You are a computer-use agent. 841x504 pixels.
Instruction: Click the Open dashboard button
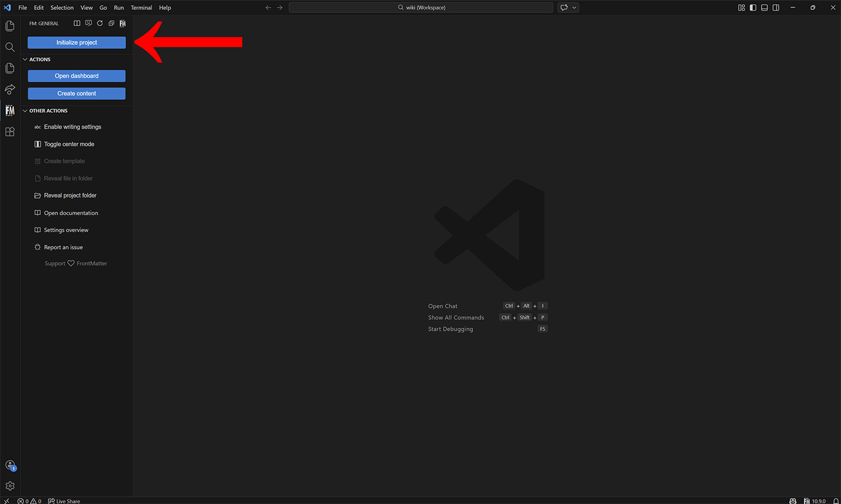click(x=77, y=76)
